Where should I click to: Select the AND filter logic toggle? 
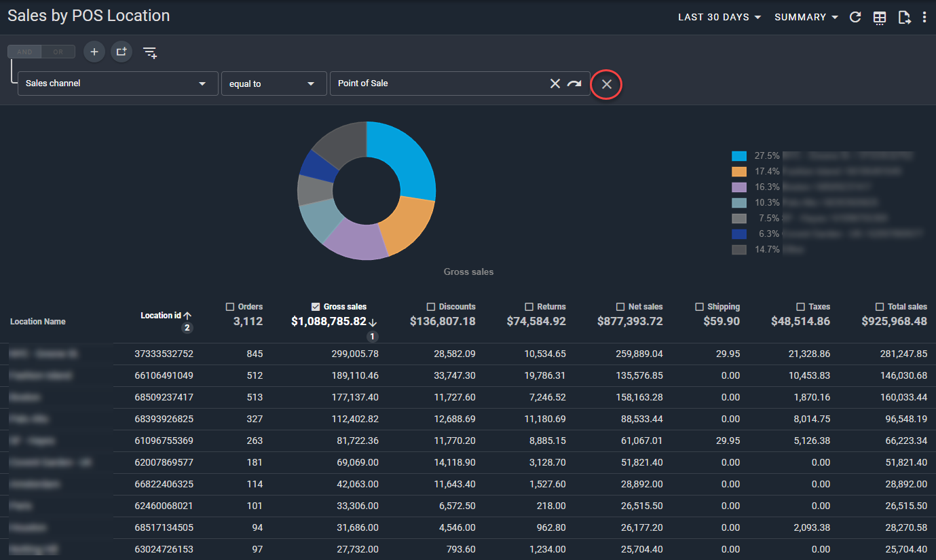[24, 52]
